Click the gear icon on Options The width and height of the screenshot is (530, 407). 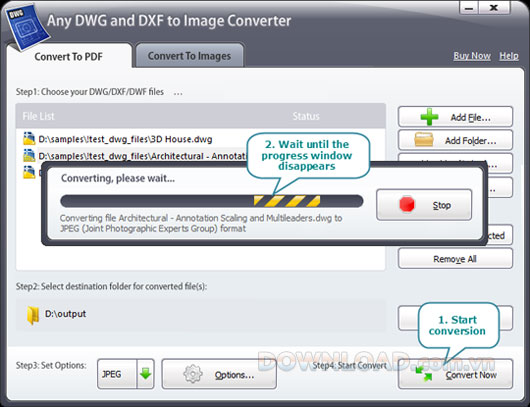(193, 374)
